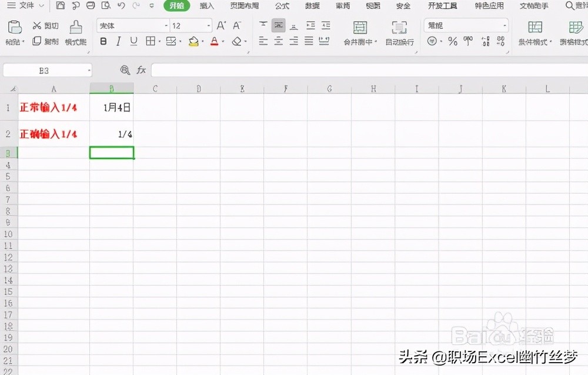Expand the Merge and Center dropdown arrow
Viewport: 588px width, 375px height.
coord(375,42)
